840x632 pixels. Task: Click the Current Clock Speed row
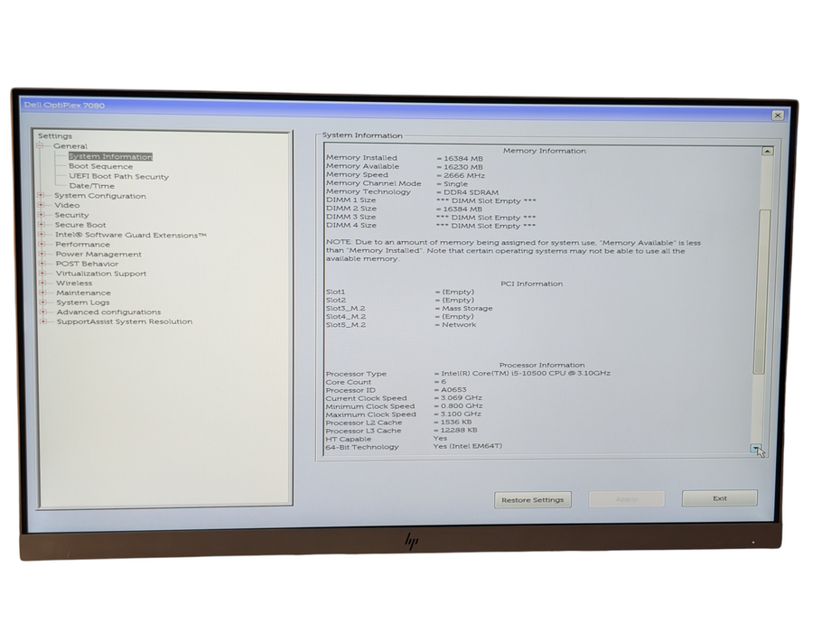click(404, 398)
